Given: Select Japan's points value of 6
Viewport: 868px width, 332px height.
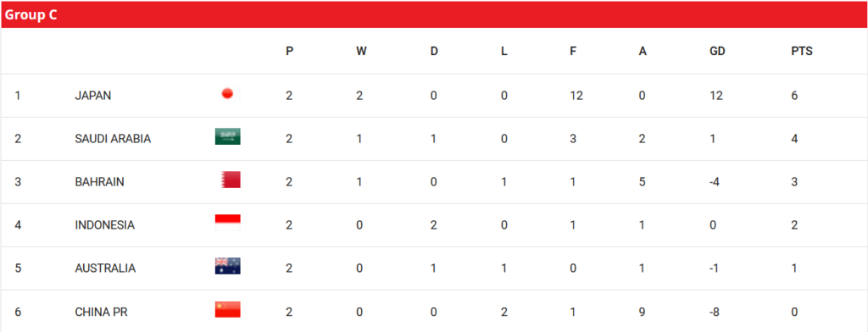Looking at the screenshot, I should point(794,95).
